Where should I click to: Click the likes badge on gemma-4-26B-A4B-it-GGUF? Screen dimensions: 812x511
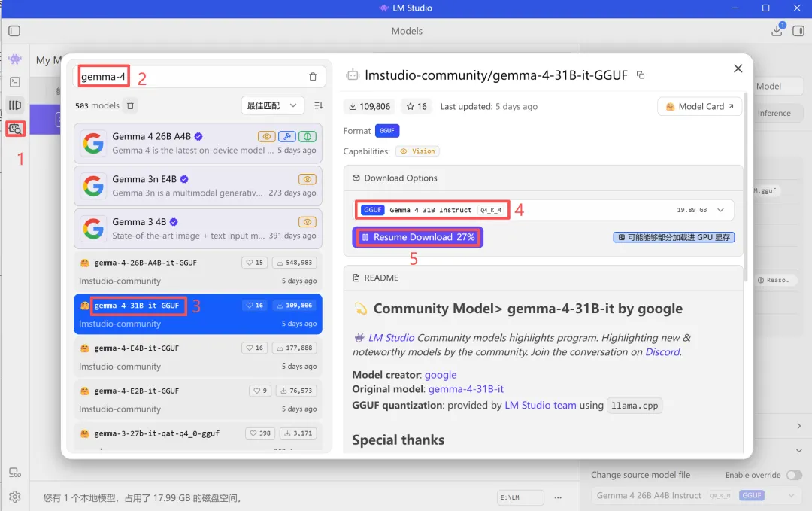(254, 263)
